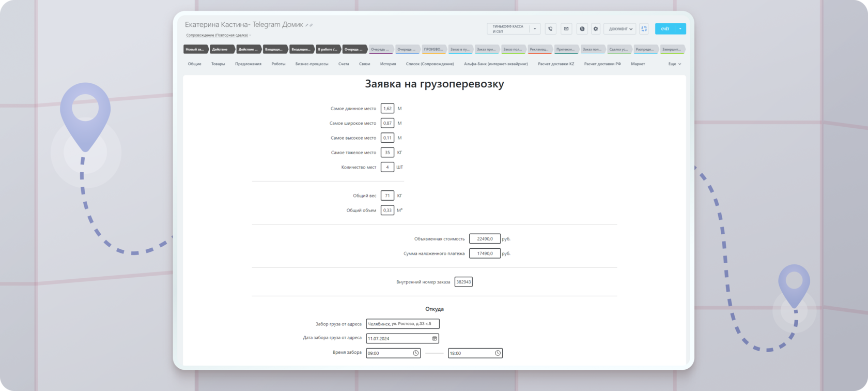
Task: Focus the Сумма наложенного платежа field
Action: click(x=485, y=253)
